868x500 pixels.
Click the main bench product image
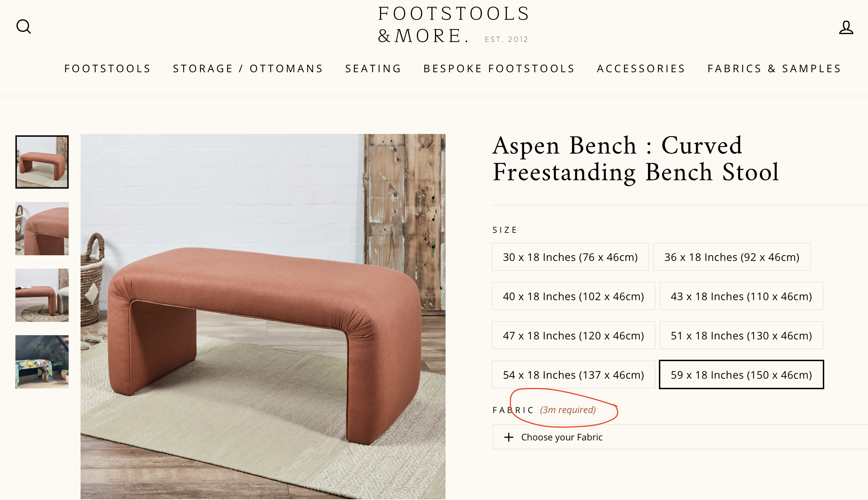pyautogui.click(x=263, y=316)
